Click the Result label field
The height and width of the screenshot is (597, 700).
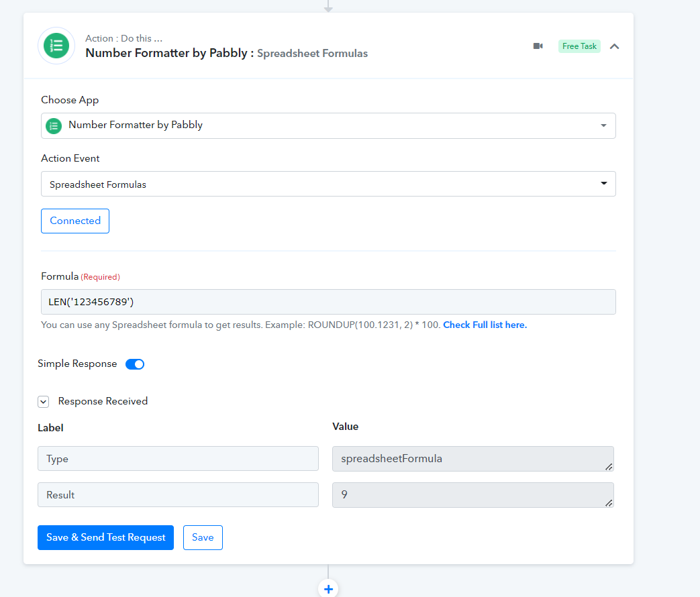coord(178,495)
